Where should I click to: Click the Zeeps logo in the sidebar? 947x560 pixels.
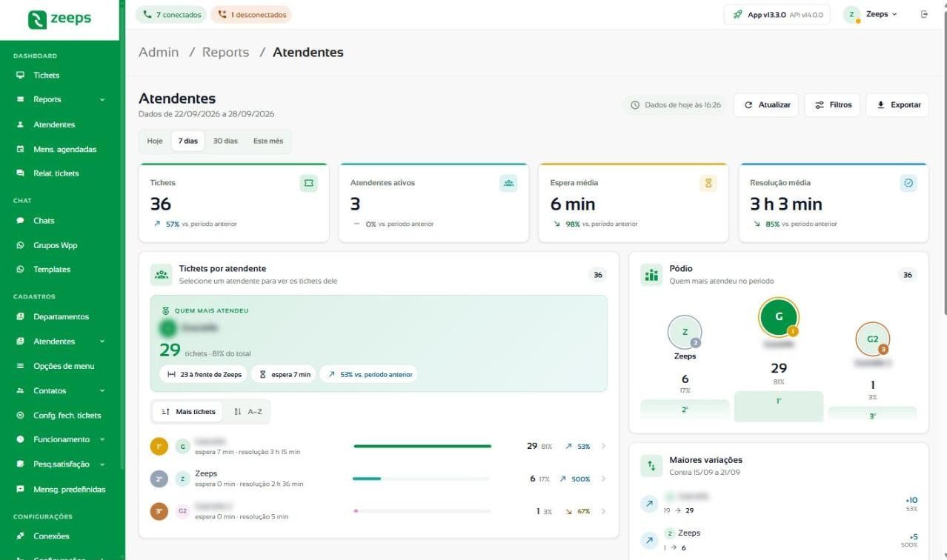(59, 19)
